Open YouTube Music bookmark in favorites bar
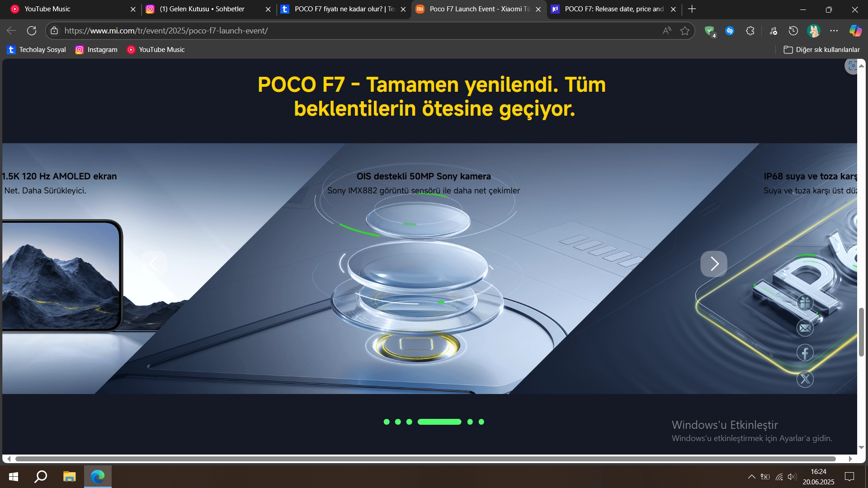868x488 pixels. [156, 50]
